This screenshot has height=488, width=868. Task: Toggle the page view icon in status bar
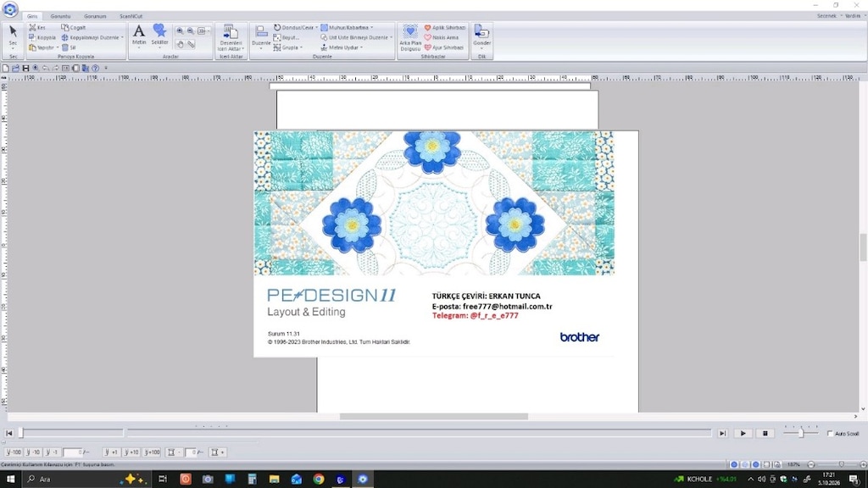tap(766, 464)
